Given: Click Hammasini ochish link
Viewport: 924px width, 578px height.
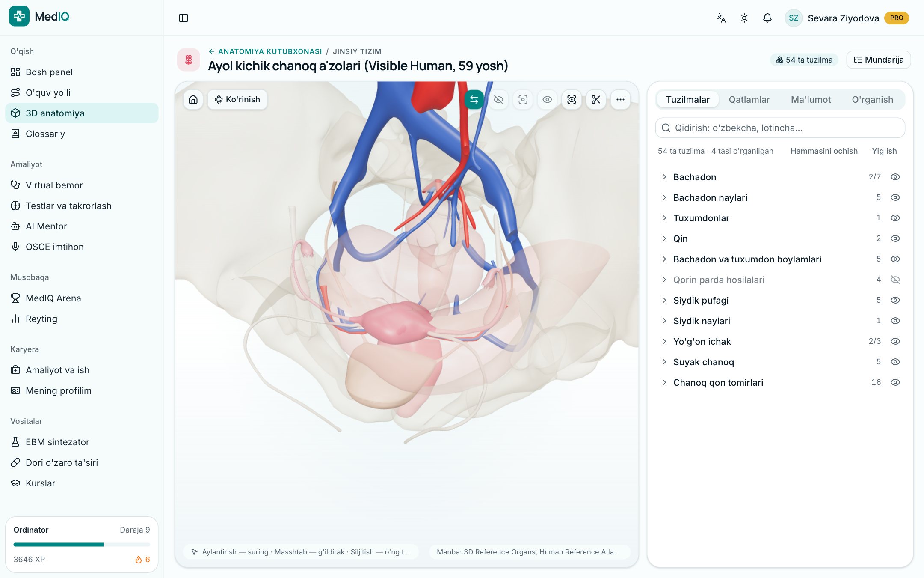Looking at the screenshot, I should coord(824,151).
